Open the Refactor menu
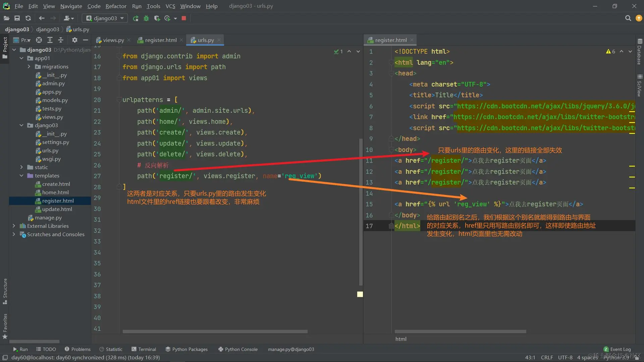This screenshot has height=362, width=644. 116,6
